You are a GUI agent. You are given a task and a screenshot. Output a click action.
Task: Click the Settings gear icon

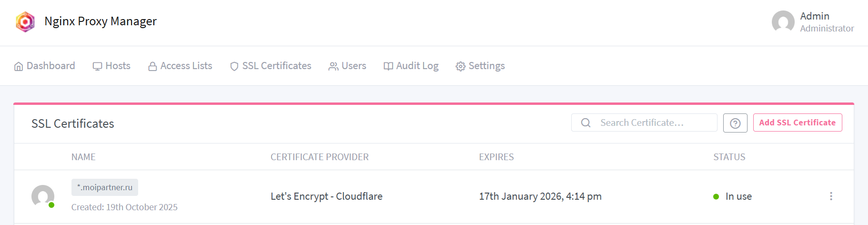460,66
